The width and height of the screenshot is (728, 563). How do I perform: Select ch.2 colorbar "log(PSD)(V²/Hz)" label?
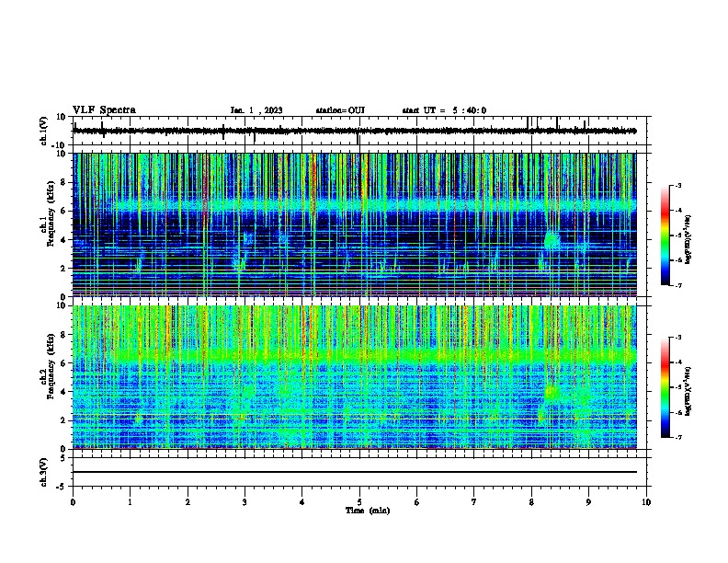(688, 392)
